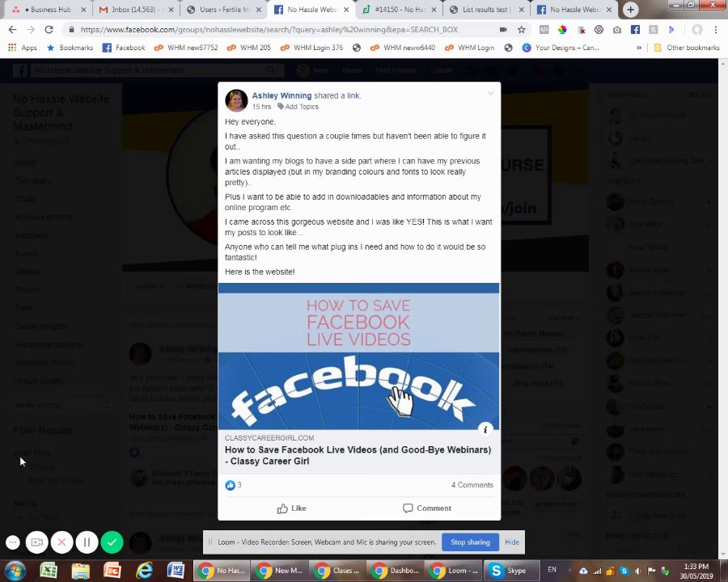
Task: Finish Loom recording with green checkmark
Action: coord(112,542)
